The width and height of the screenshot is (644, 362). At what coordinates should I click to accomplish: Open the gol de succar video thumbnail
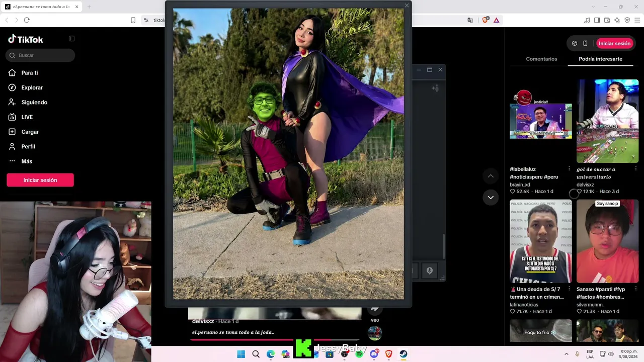[x=607, y=121]
